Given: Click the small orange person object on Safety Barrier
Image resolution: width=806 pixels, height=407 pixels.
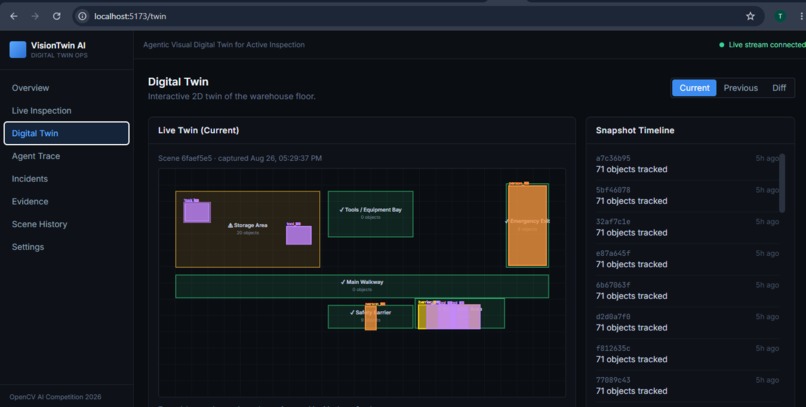Looking at the screenshot, I should [371, 318].
